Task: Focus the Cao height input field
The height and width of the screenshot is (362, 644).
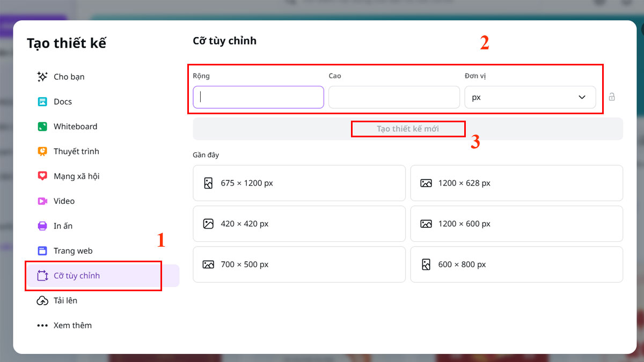Action: coord(394,97)
